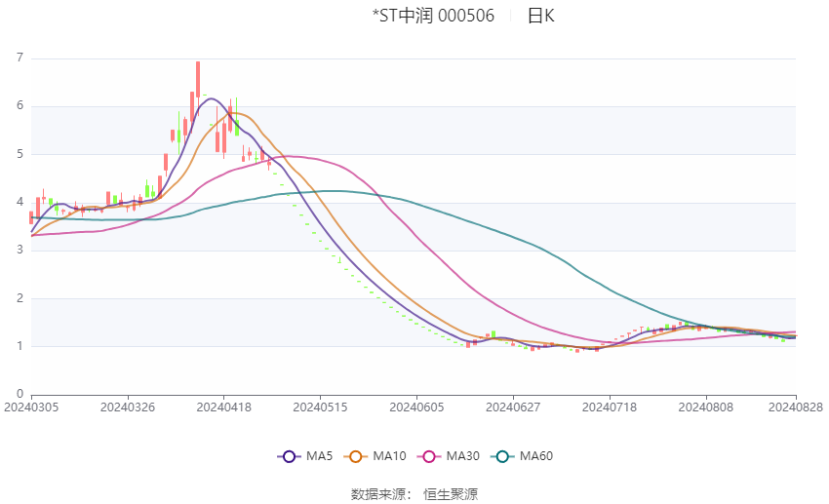
Task: Click the 20240627 x-axis date label
Action: coord(513,407)
